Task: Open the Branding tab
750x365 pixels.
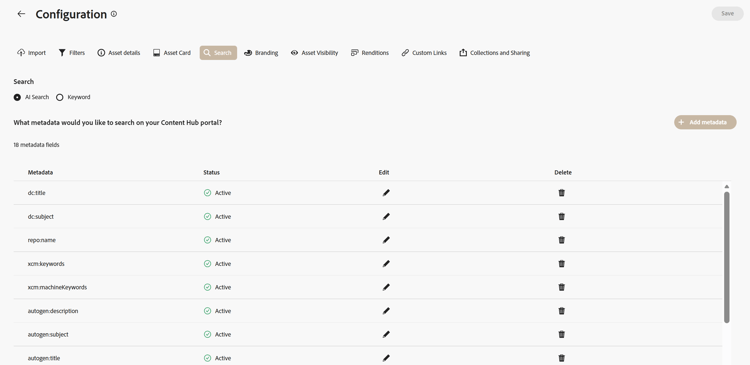Action: (x=261, y=53)
